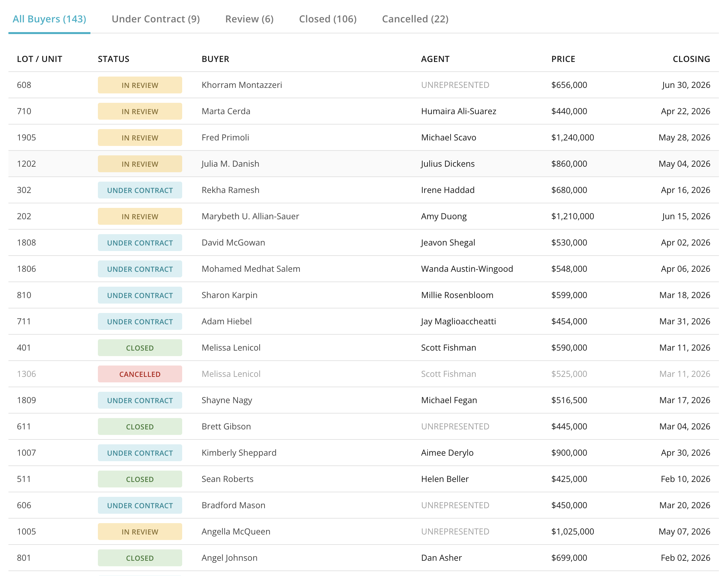728x576 pixels.
Task: Click Closed status badge for lot 401
Action: point(139,348)
